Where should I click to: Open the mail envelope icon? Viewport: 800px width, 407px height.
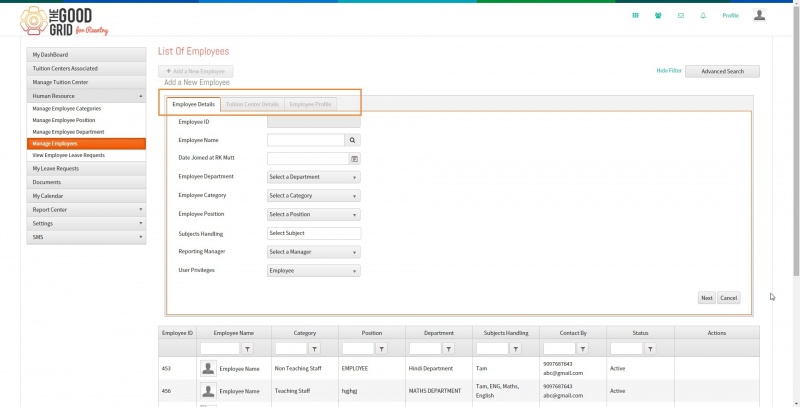[681, 15]
